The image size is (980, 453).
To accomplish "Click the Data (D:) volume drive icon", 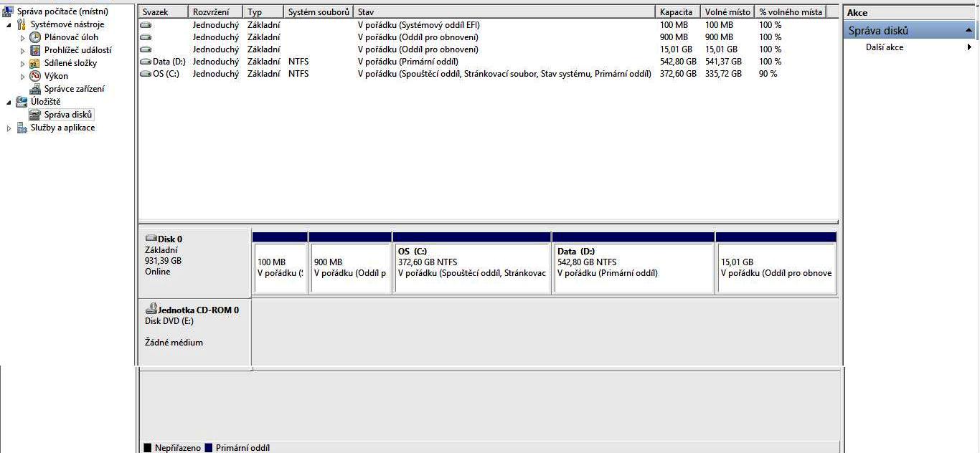I will (x=146, y=62).
